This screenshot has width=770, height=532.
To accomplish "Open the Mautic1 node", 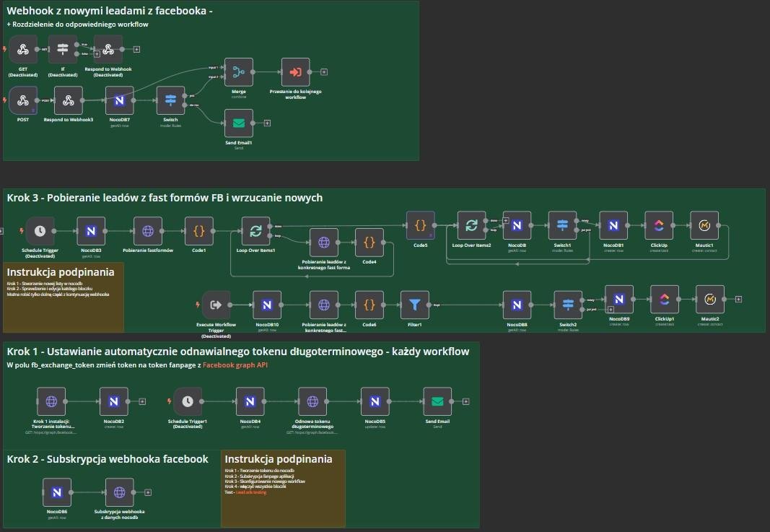I will (704, 225).
